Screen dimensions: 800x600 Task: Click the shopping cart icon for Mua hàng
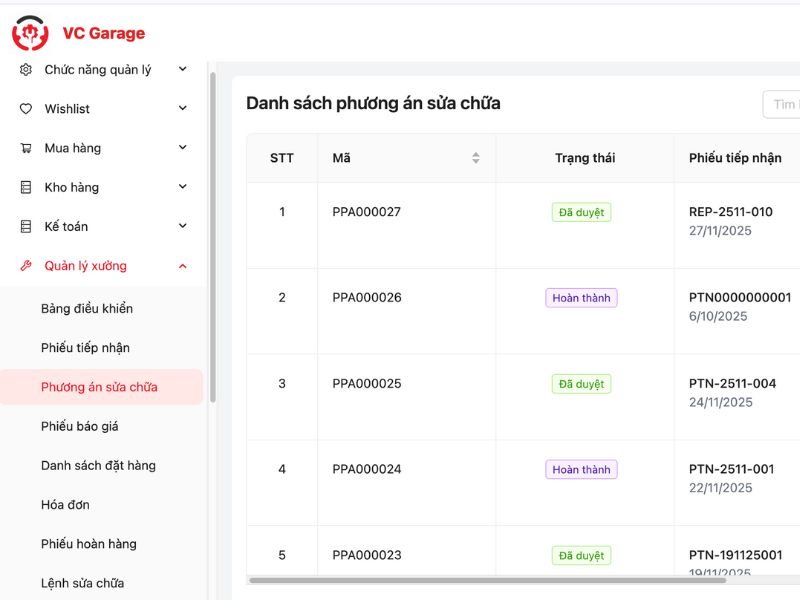pyautogui.click(x=26, y=148)
